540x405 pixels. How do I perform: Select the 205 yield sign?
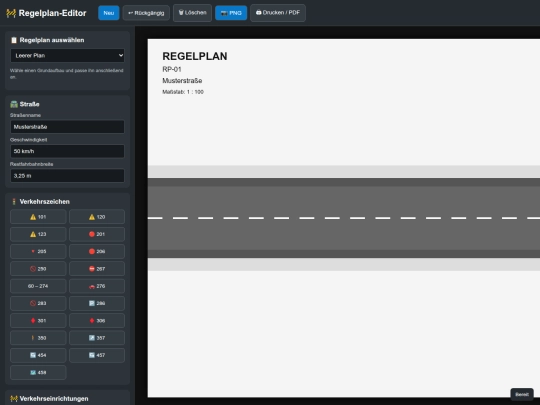click(x=38, y=251)
